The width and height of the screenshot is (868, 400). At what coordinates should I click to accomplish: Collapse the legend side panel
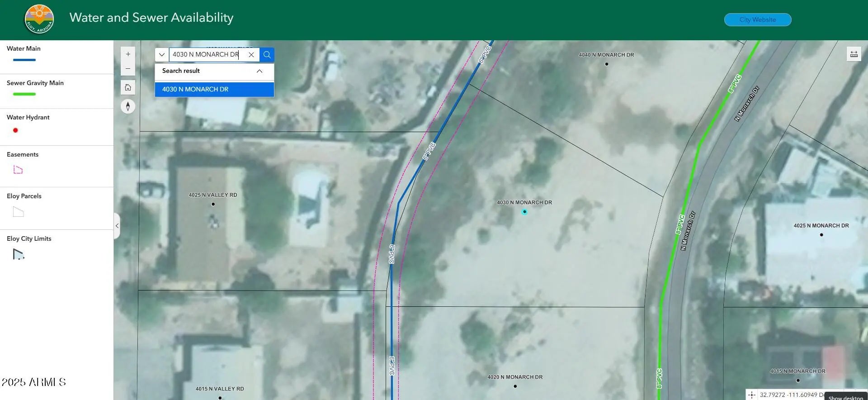tap(117, 226)
